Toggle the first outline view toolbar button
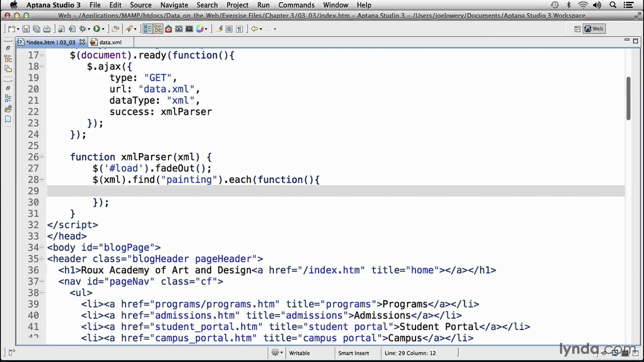The width and height of the screenshot is (644, 362). coord(148,29)
